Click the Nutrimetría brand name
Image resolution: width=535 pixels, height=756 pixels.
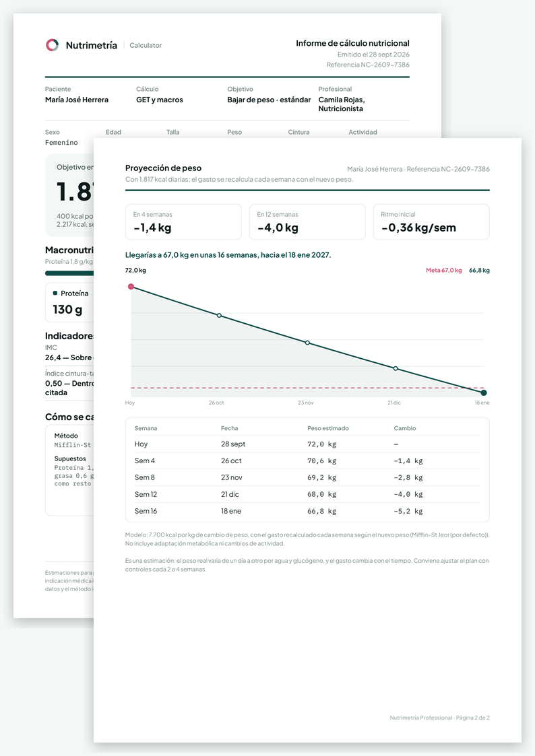(91, 45)
